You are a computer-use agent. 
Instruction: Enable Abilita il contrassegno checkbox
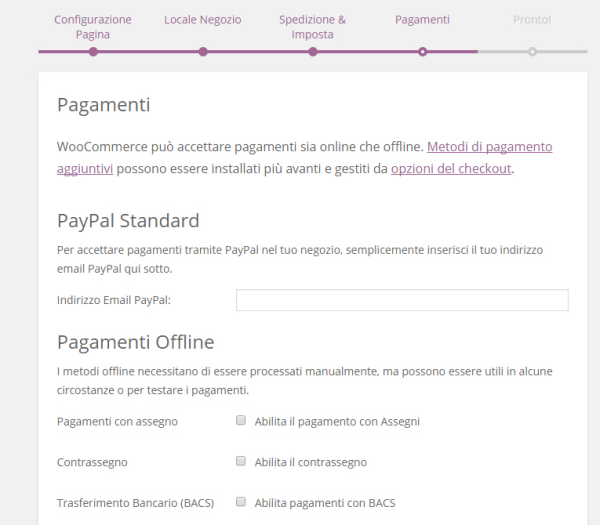241,461
